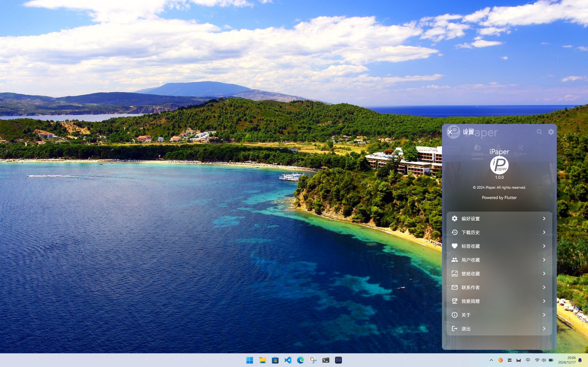
Task: Click the heart icon next to 标签收藏
Action: click(454, 246)
